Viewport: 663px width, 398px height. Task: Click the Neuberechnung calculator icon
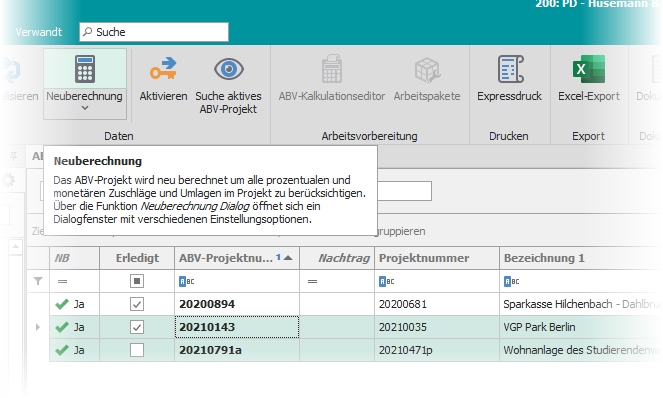[85, 69]
